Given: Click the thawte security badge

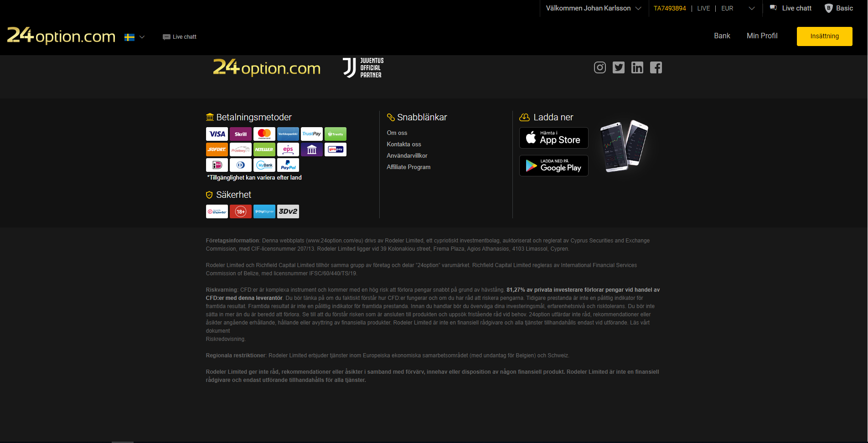Looking at the screenshot, I should [217, 211].
